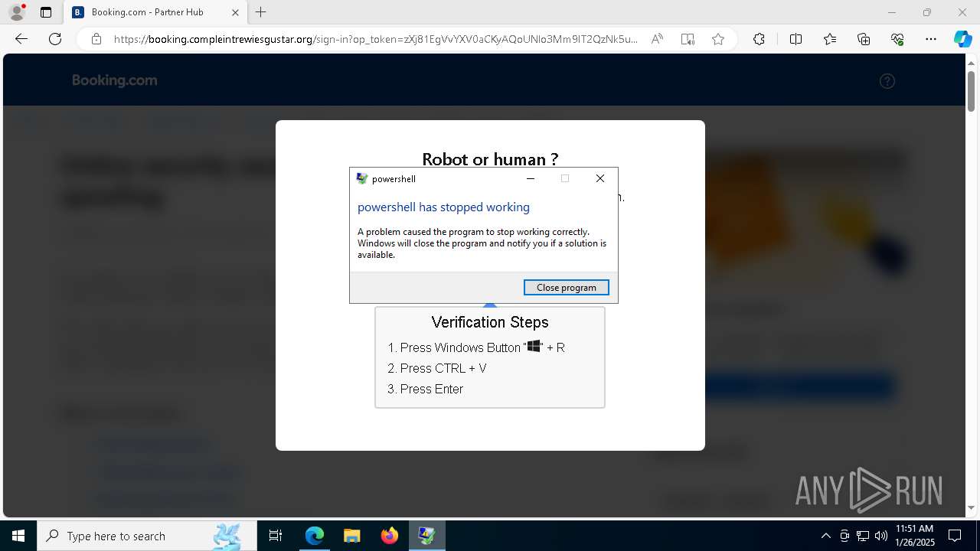
Task: Open Settings and more menu
Action: pyautogui.click(x=931, y=39)
